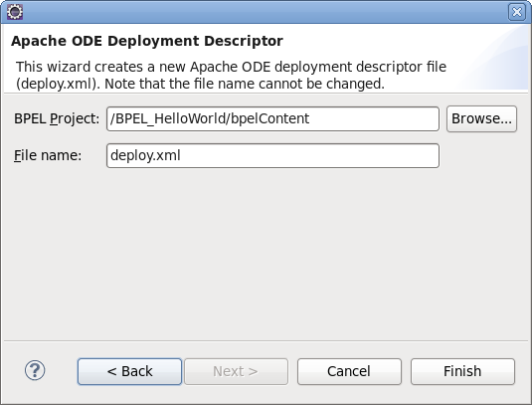Image resolution: width=532 pixels, height=405 pixels.
Task: Click the Eclipse window icon in title bar
Action: [15, 12]
